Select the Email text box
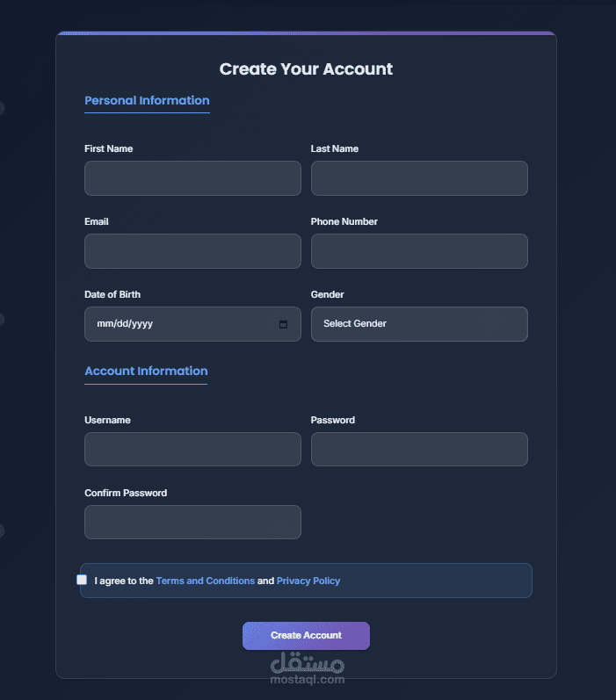The width and height of the screenshot is (616, 700). pos(192,251)
